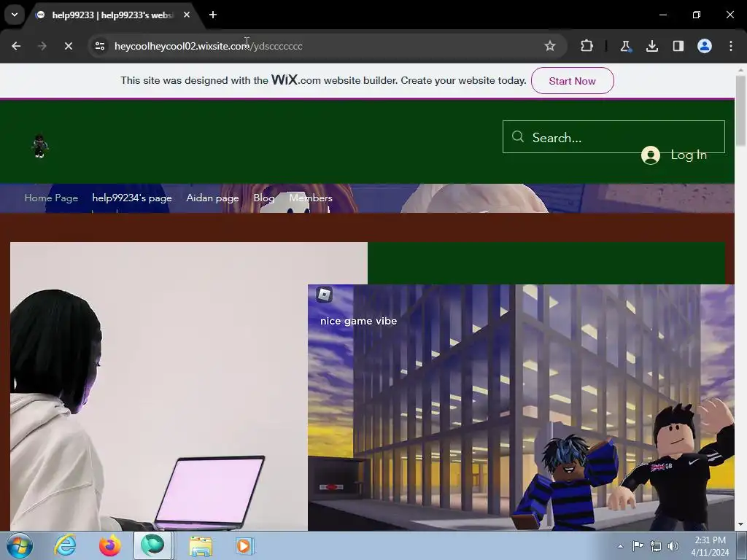Click the magnifier icon in Search
Viewport: 747px width, 560px height.
pos(518,137)
